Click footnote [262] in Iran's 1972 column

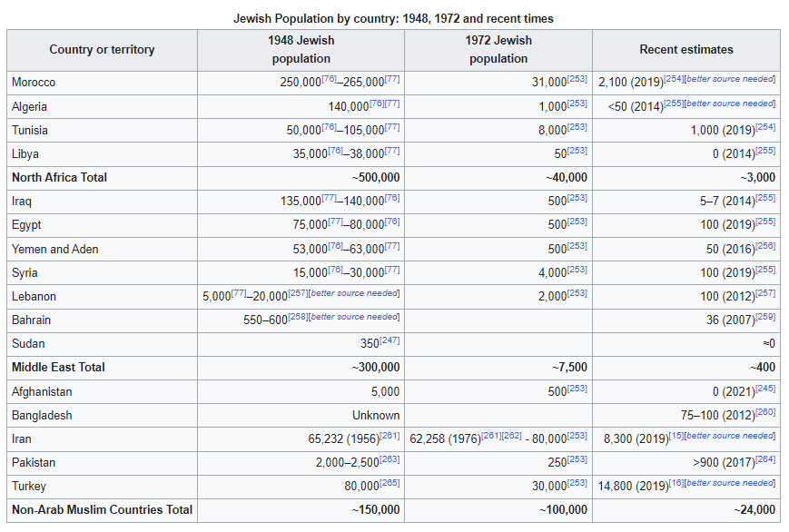point(512,436)
